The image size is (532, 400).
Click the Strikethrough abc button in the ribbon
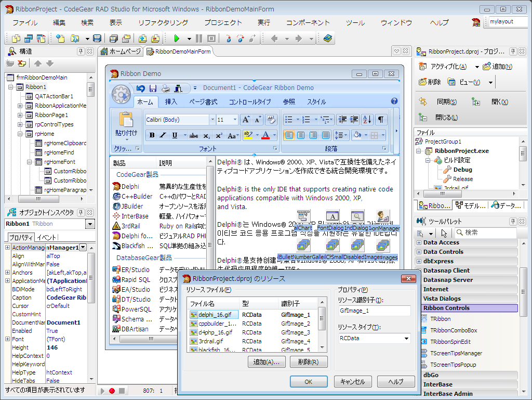[x=194, y=135]
